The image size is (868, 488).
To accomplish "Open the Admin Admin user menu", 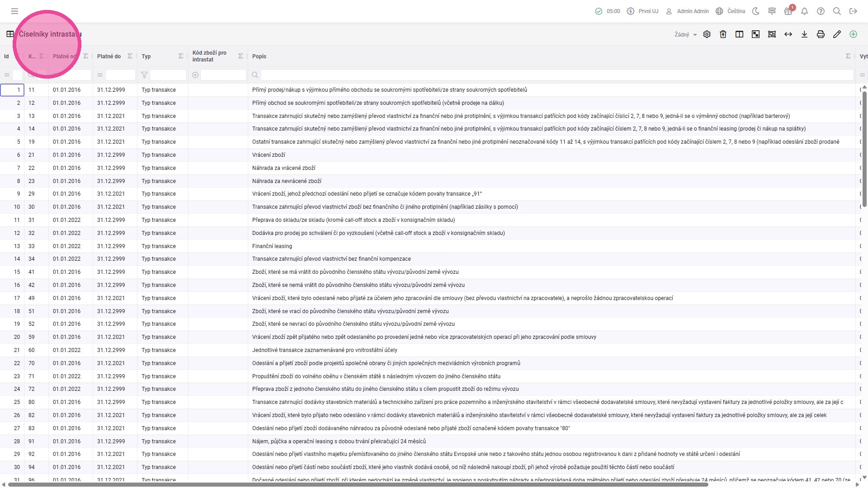I will (687, 11).
